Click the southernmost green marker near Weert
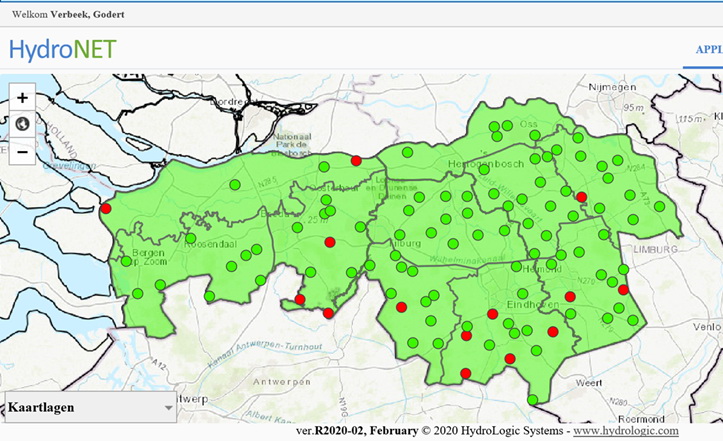Viewport: 723px width, 441px height. click(x=532, y=399)
